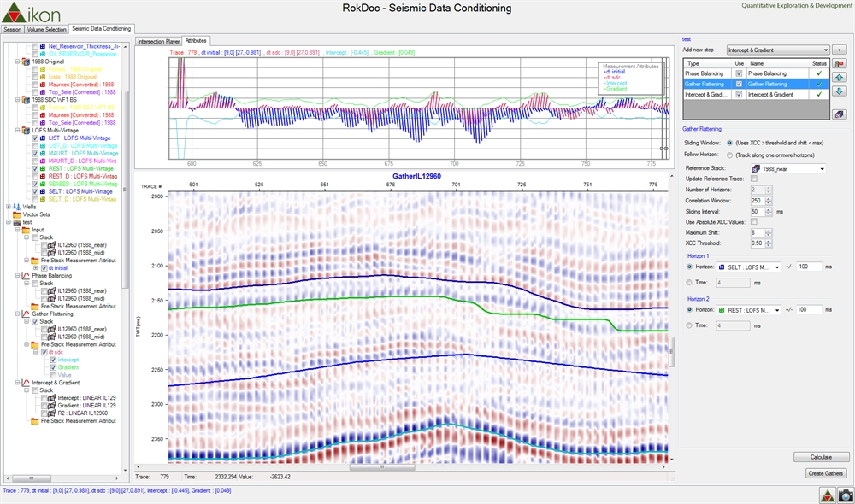Move the selected step up with arrow icon

840,78
